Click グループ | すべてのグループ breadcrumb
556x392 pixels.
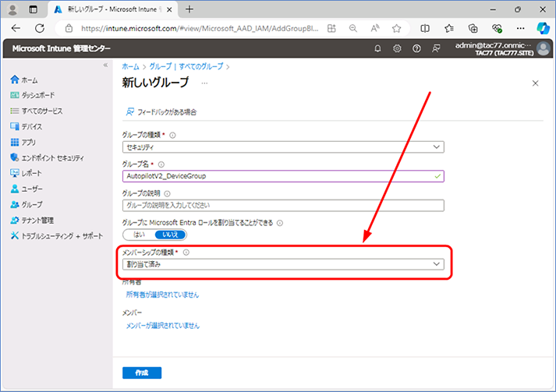[186, 67]
